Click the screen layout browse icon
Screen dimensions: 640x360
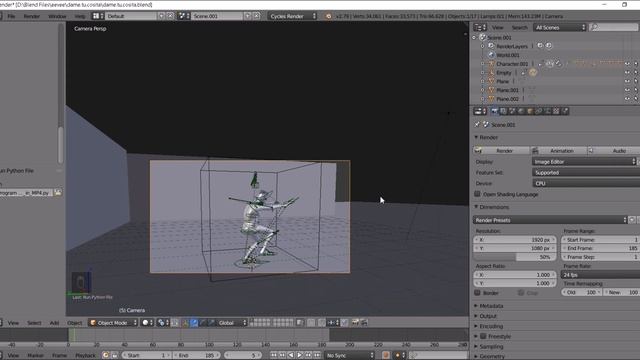98,16
